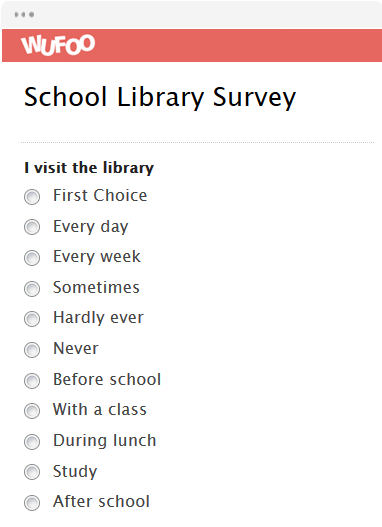
Task: Click the I visit the library label
Action: (89, 168)
